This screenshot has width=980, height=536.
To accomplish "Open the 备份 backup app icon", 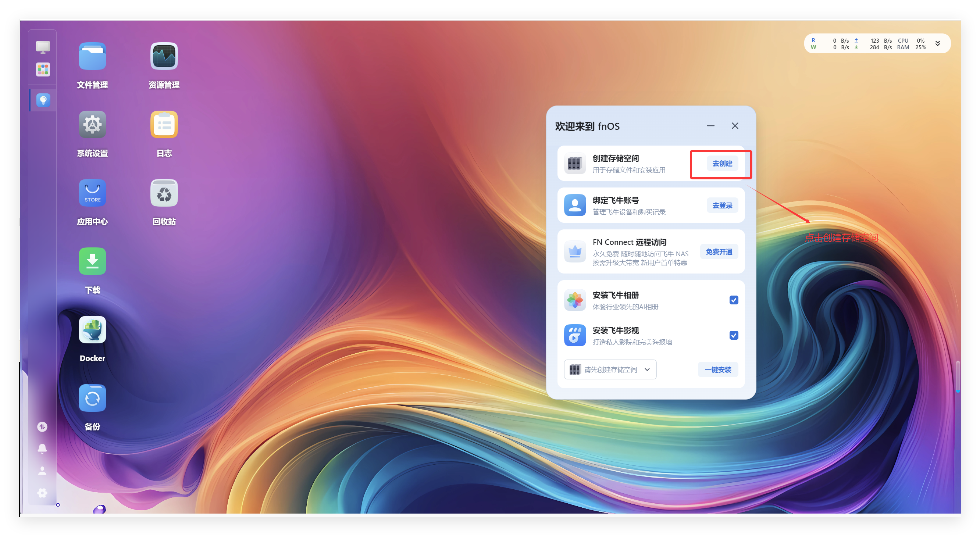I will coord(92,398).
